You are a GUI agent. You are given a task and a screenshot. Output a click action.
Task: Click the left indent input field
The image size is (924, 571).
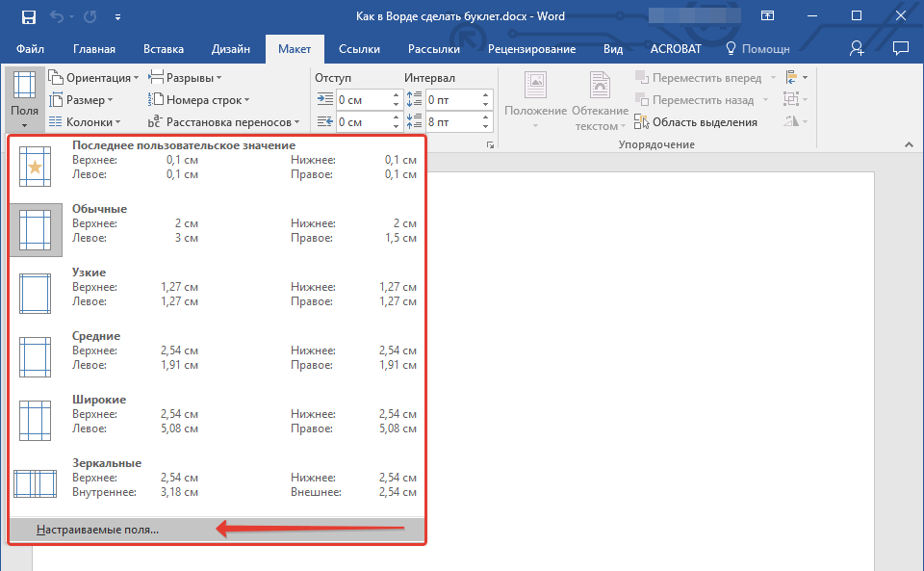click(x=362, y=99)
